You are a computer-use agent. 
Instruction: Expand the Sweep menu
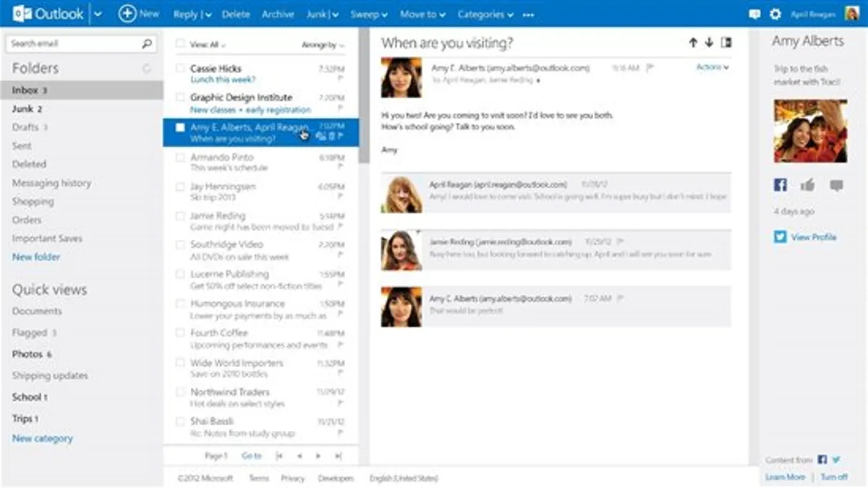tap(369, 14)
